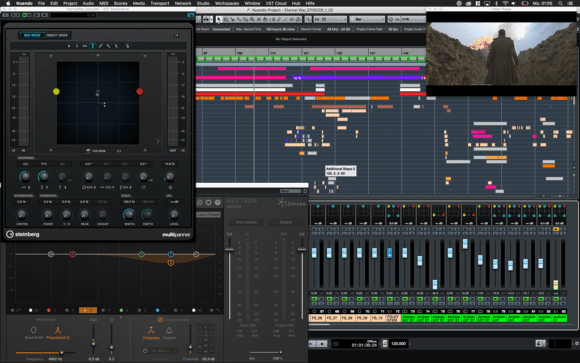Viewport: 580px width, 363px height.
Task: Open macOS Spotlight search
Action: click(x=560, y=3)
